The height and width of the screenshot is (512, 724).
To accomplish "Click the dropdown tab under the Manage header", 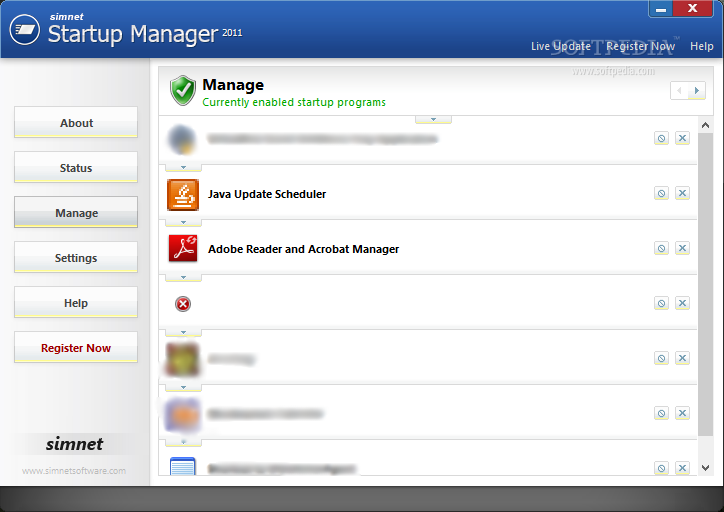I will pyautogui.click(x=433, y=120).
